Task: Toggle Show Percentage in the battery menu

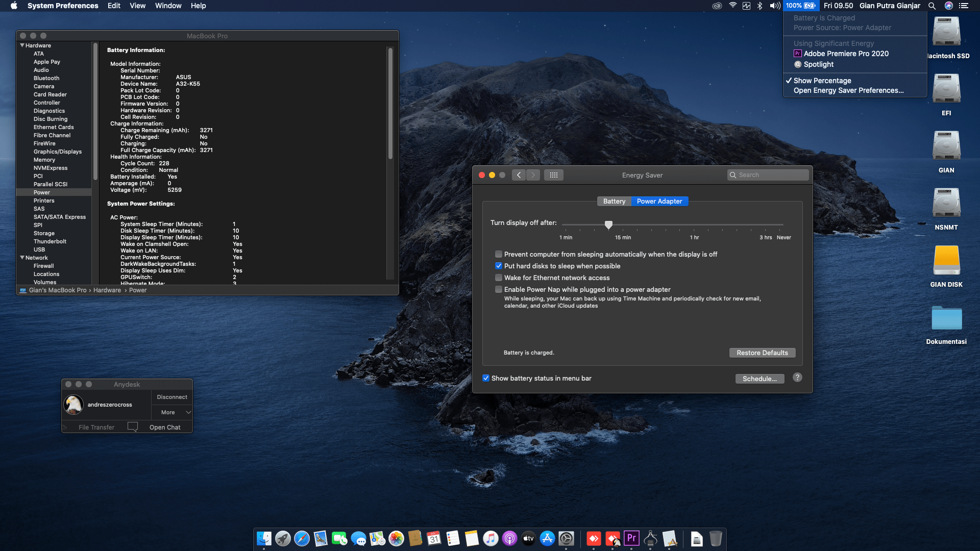Action: click(x=822, y=80)
